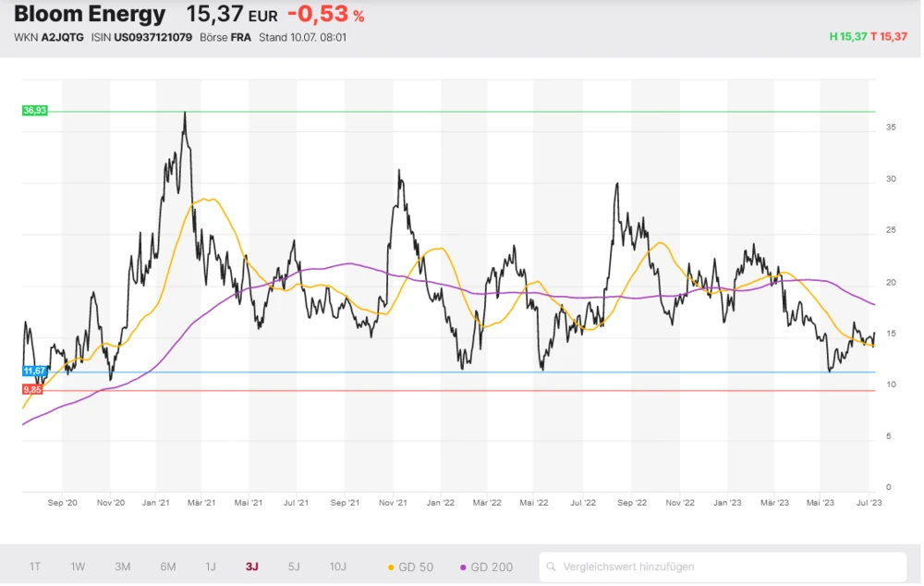Toggle the GD 50 moving average

[412, 567]
